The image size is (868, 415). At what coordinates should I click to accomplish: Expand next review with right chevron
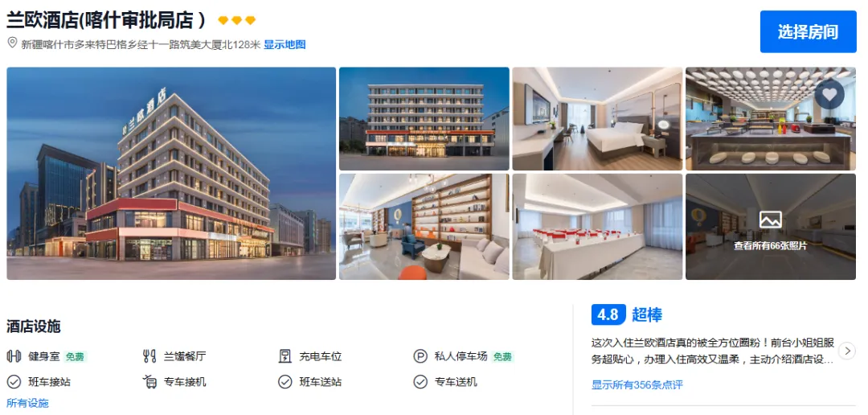point(847,351)
